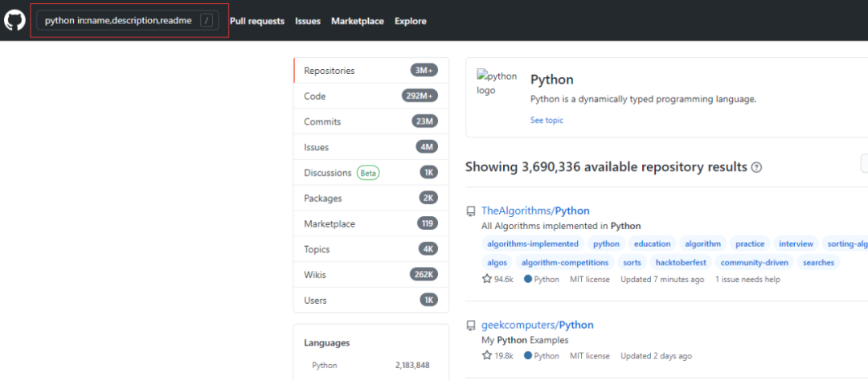
Task: Open the algorithms-implemented topic tag
Action: pyautogui.click(x=533, y=244)
